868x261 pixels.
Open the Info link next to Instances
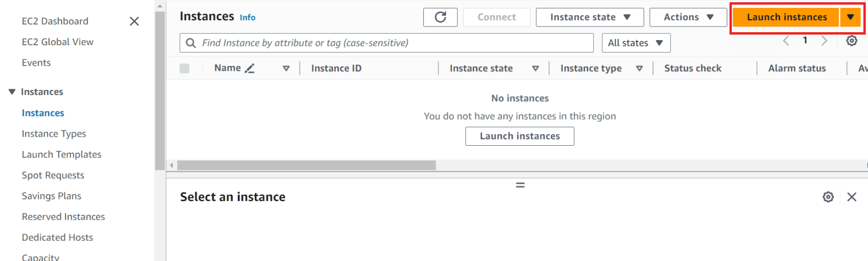pos(248,18)
